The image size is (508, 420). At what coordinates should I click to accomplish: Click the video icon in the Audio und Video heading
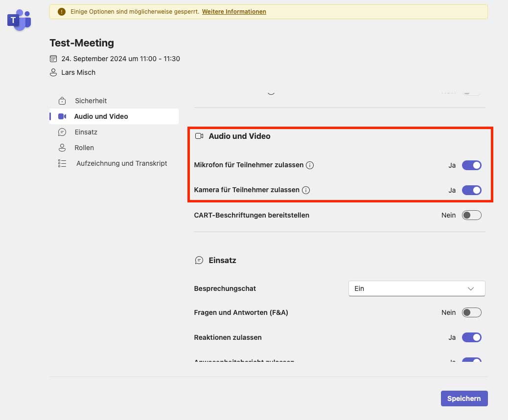click(x=199, y=136)
